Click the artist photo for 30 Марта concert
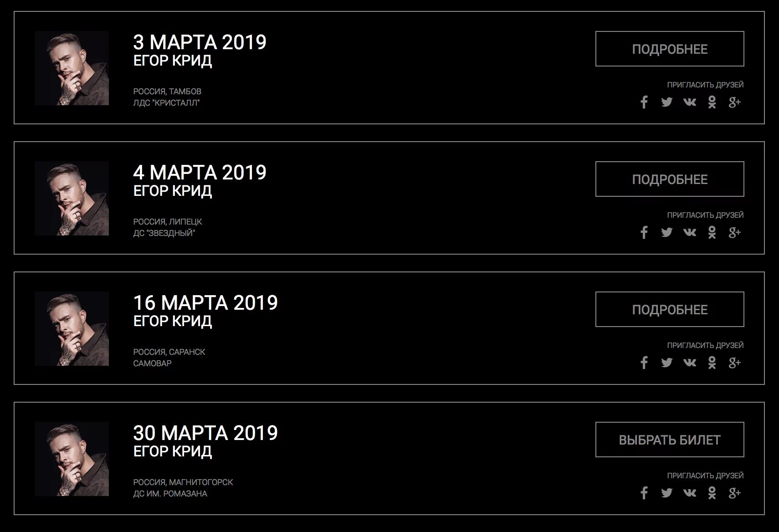The width and height of the screenshot is (779, 532). click(72, 459)
